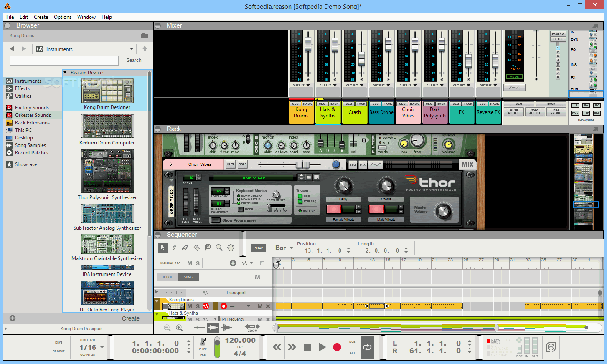Toggle the metronome Click icon in the transport

[x=203, y=342]
